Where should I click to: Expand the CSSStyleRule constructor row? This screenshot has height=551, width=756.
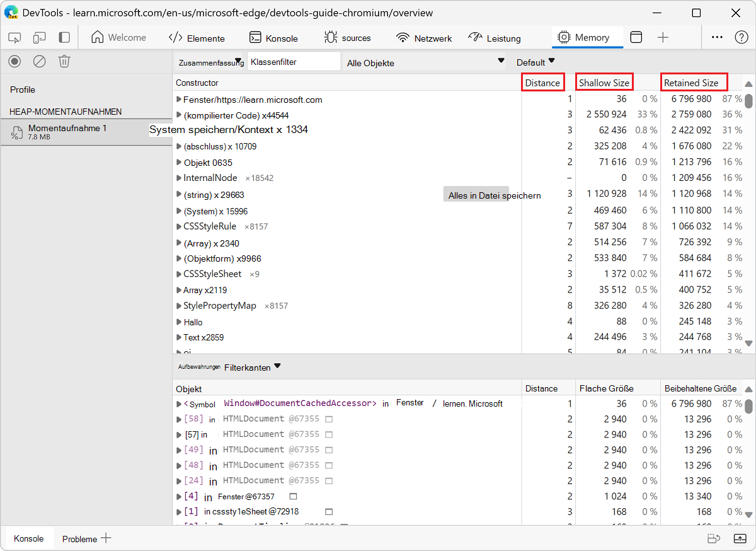click(179, 226)
